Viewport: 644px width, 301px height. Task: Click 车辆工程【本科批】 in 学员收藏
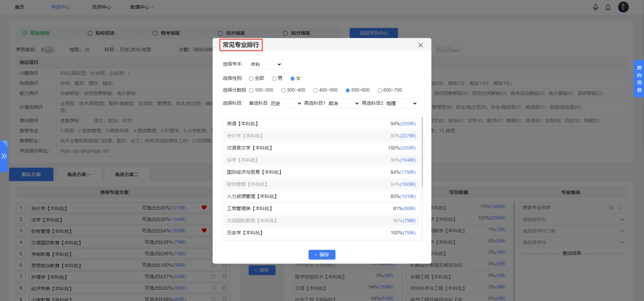pyautogui.click(x=458, y=277)
